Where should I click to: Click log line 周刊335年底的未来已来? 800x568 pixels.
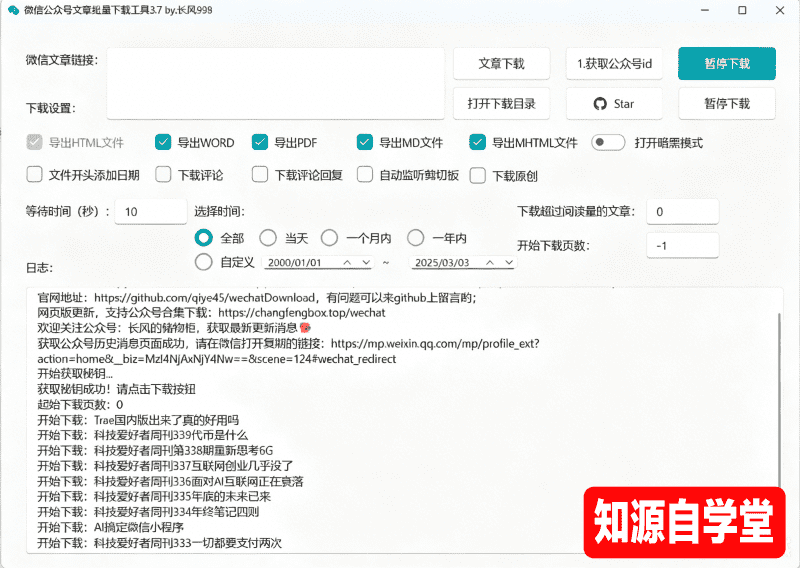pos(154,497)
